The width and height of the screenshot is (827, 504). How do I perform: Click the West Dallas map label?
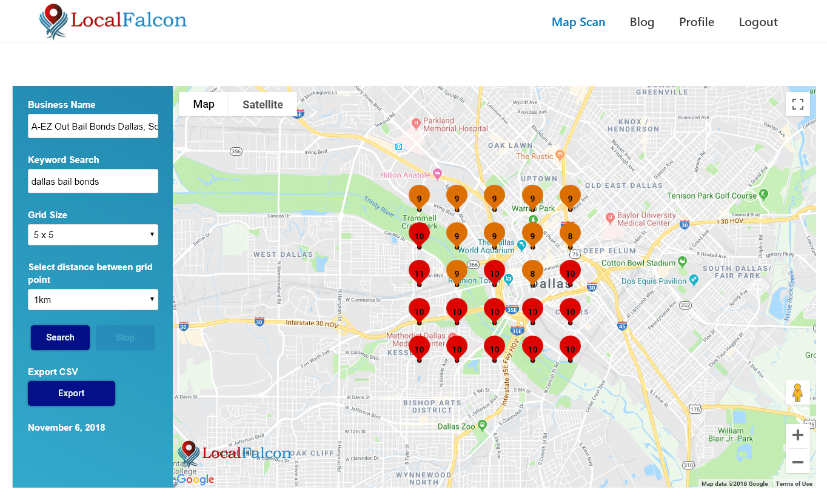pyautogui.click(x=283, y=254)
